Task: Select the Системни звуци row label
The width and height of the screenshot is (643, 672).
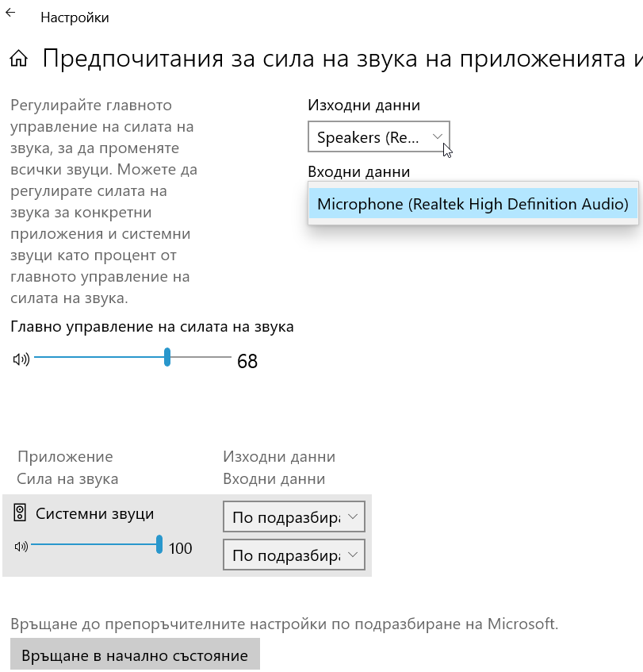Action: [94, 513]
